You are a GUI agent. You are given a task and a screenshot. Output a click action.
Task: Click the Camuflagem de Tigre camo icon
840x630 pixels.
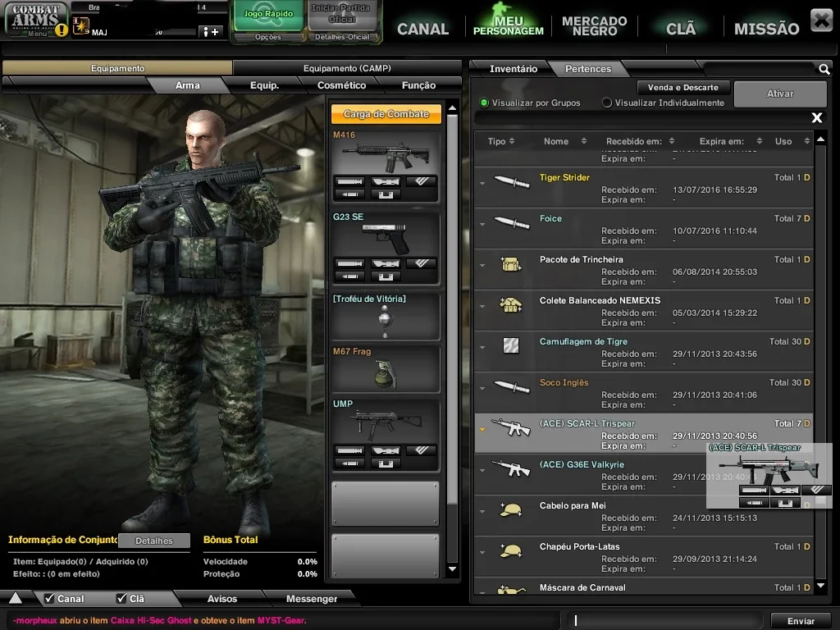[511, 345]
